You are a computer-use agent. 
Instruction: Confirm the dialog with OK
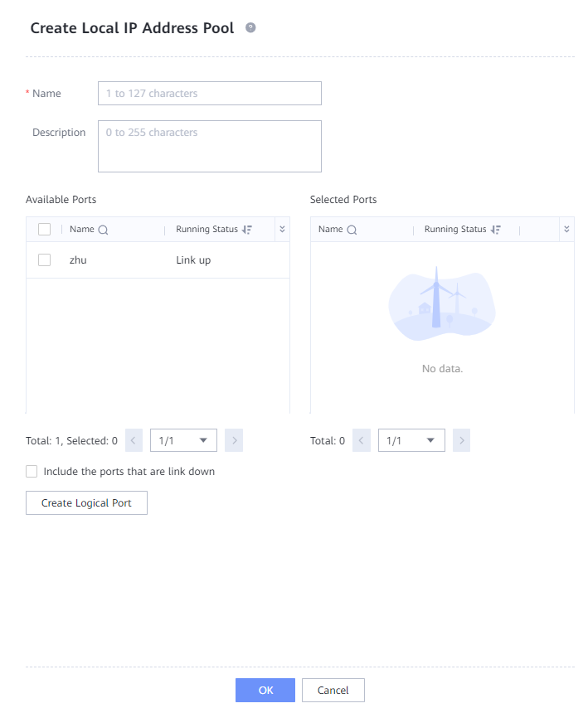pos(265,690)
